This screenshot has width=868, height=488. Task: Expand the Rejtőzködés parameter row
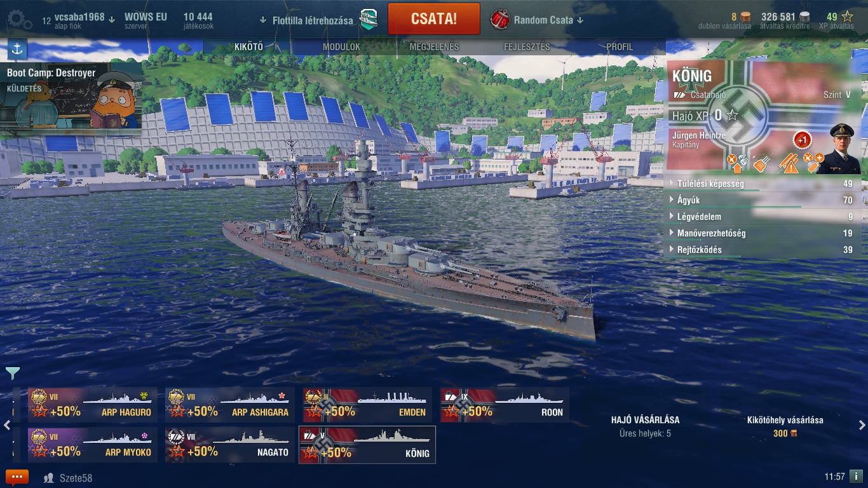763,250
